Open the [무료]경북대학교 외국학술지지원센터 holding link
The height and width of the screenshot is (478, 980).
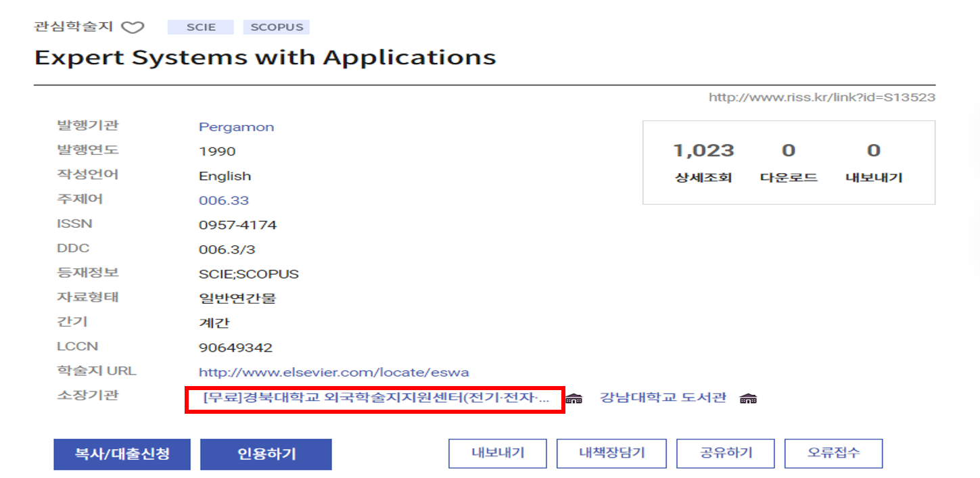[x=375, y=398]
